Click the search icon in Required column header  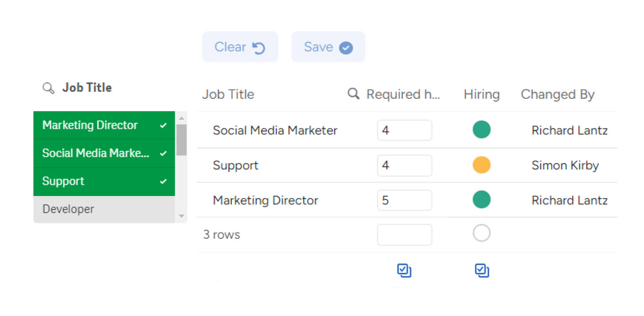(x=353, y=94)
